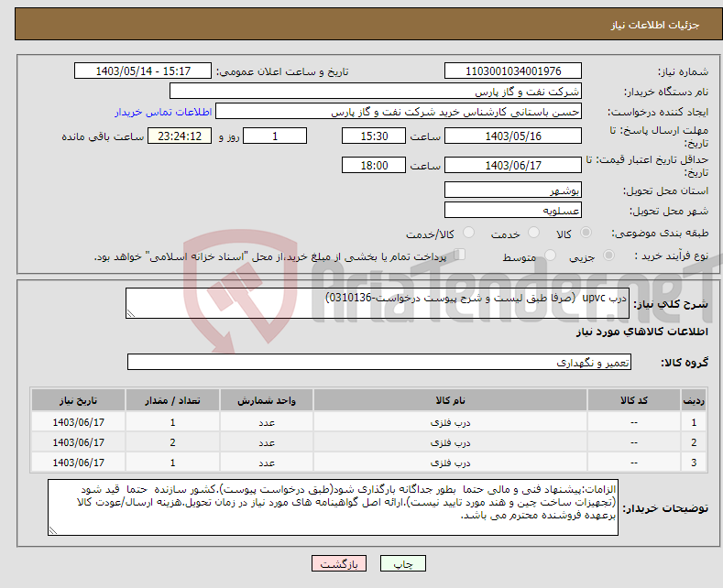Click the validity time field 18:00
Viewport: 723px width, 588px height.
pyautogui.click(x=374, y=165)
